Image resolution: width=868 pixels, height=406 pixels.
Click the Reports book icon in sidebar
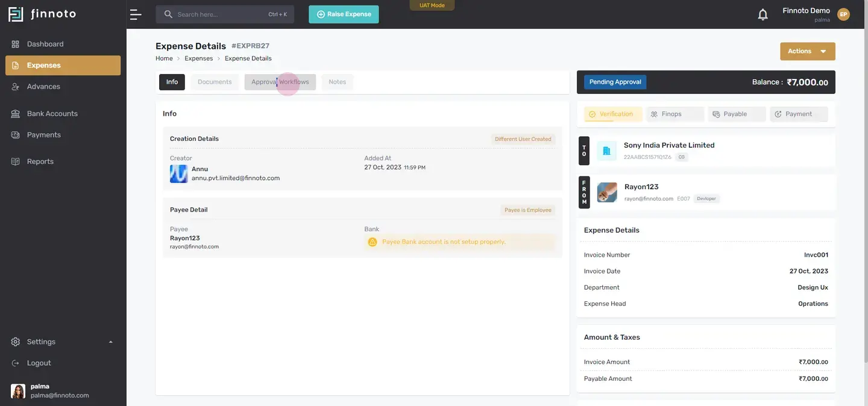(x=16, y=161)
